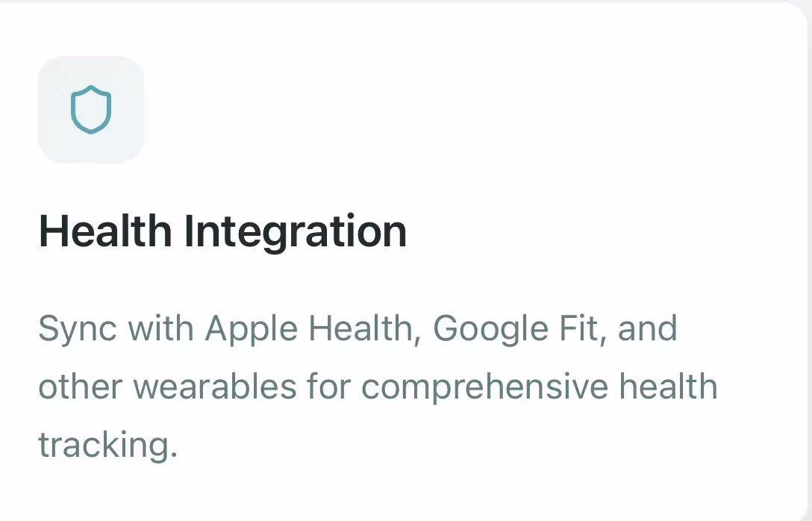Click the second line of the description
812x521 pixels.
(x=378, y=387)
